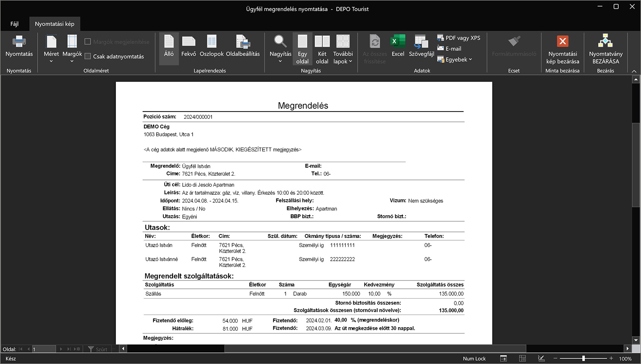Open Oldalbeállítás page setup

[243, 42]
